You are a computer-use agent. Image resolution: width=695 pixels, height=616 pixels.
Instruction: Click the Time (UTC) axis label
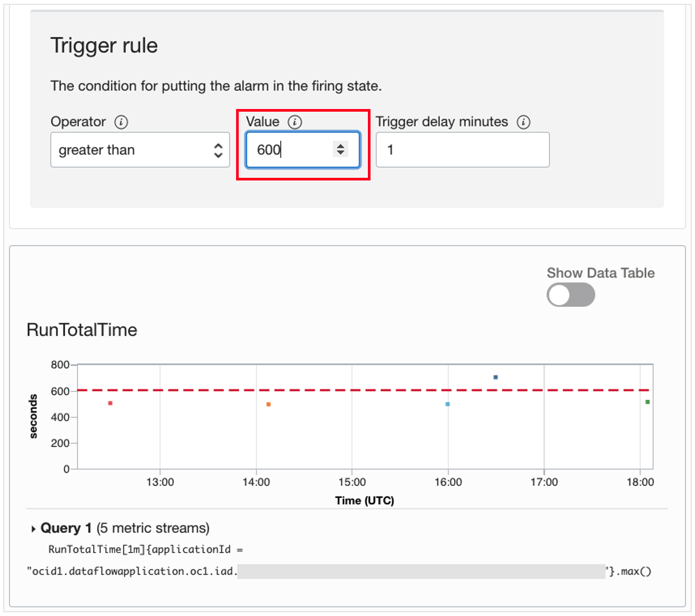coord(365,501)
